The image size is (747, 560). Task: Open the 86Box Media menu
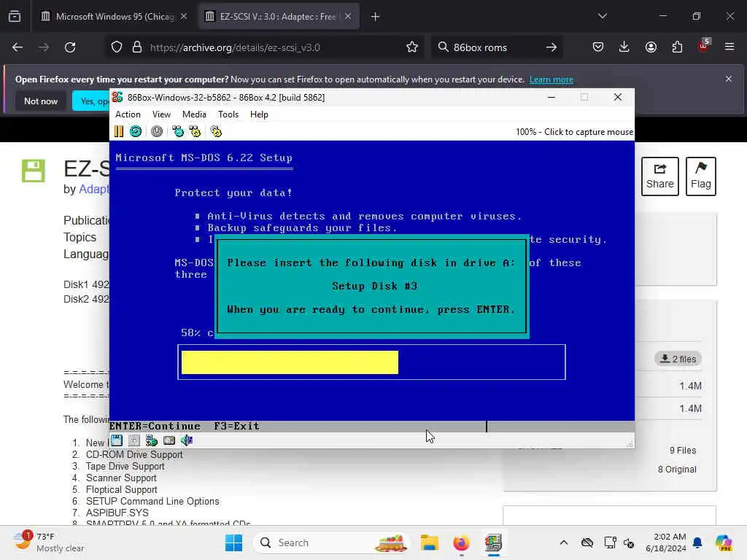[194, 114]
